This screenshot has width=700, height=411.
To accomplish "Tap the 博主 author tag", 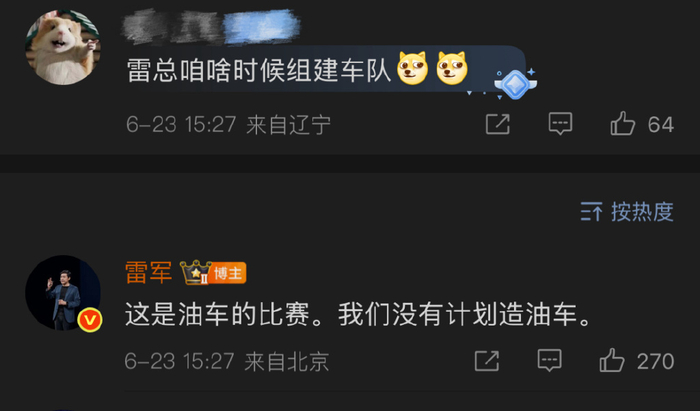I will pyautogui.click(x=228, y=273).
